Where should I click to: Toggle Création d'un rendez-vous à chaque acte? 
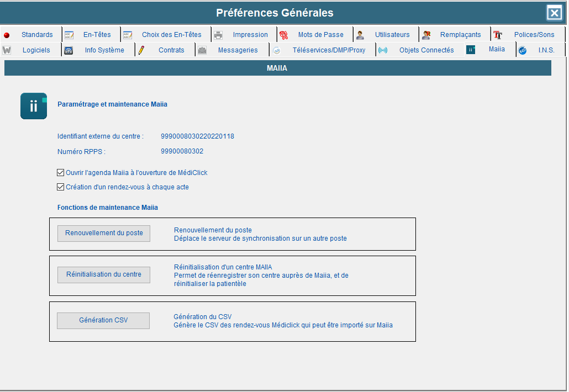[x=61, y=187]
